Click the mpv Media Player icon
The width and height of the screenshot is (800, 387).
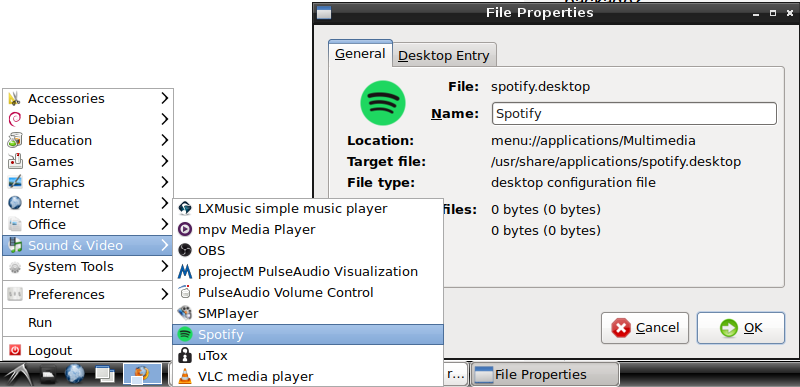(x=184, y=229)
